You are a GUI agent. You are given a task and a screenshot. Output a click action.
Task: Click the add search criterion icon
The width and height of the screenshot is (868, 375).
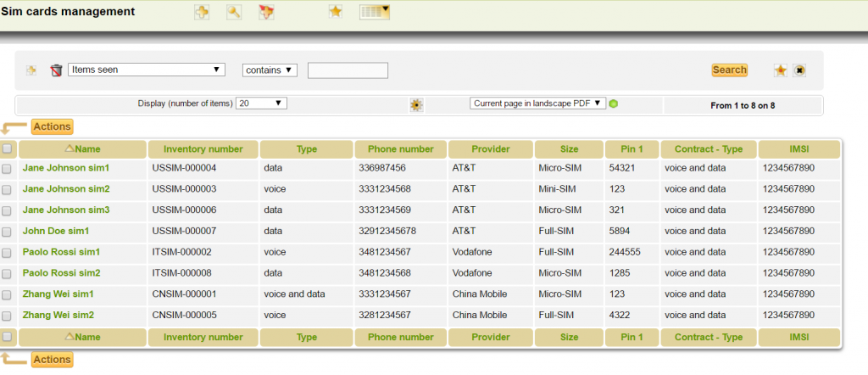(31, 70)
